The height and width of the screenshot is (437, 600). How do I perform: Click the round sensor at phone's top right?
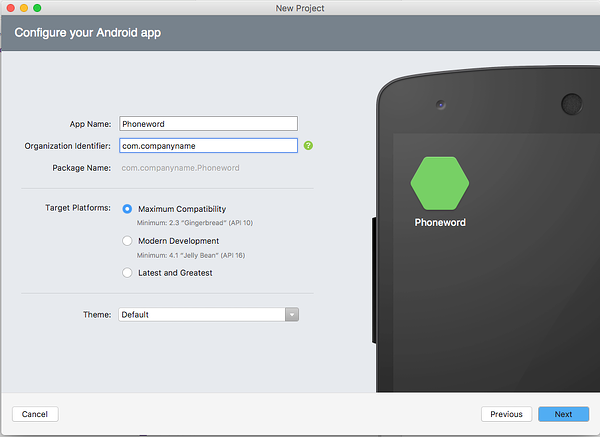click(572, 103)
